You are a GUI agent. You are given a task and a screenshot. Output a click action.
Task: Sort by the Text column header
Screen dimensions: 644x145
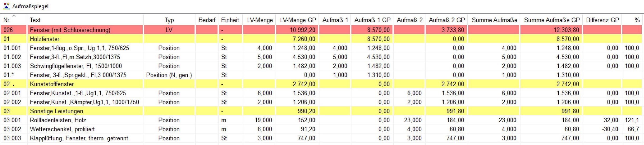tap(35, 20)
